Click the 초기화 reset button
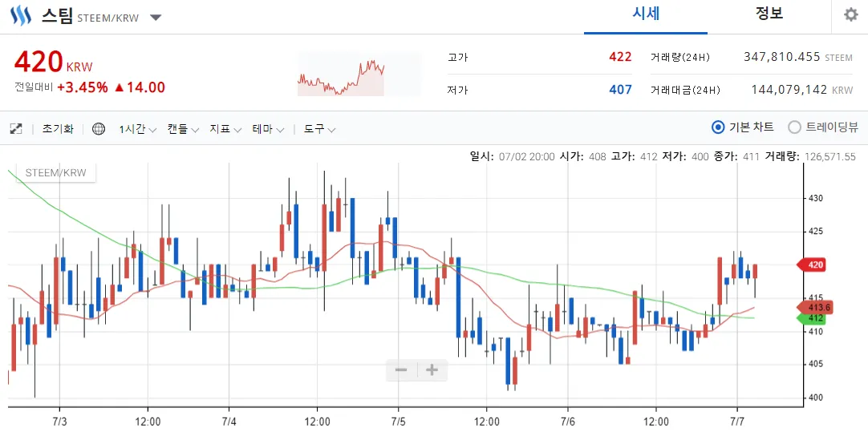The width and height of the screenshot is (868, 432). click(x=58, y=129)
